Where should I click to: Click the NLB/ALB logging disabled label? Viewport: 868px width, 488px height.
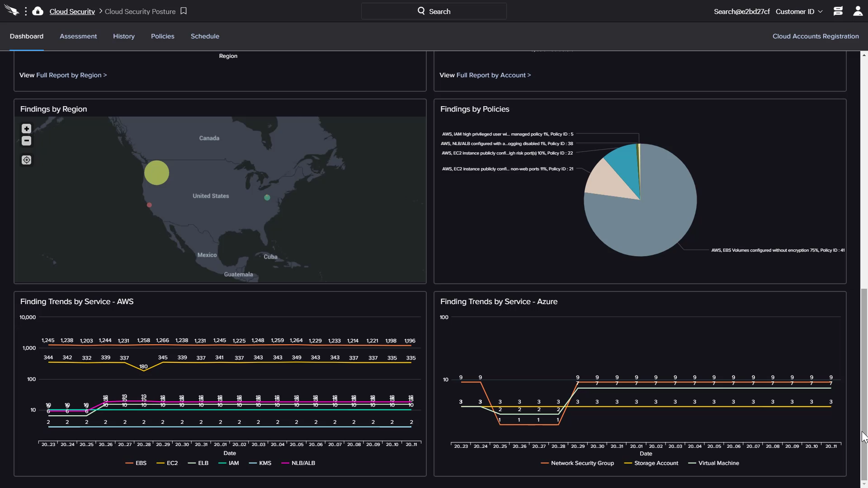pyautogui.click(x=507, y=144)
